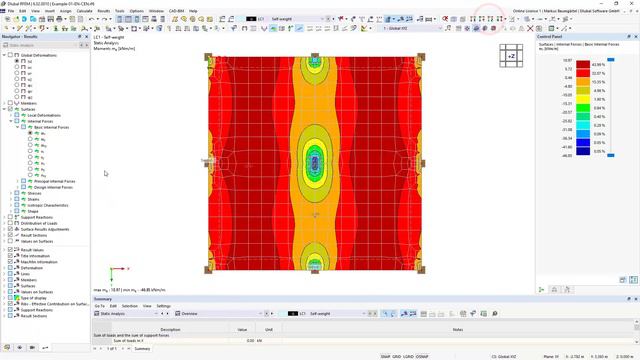Image resolution: width=640 pixels, height=360 pixels.
Task: Click Selection in the Summary panel menu
Action: point(129,306)
